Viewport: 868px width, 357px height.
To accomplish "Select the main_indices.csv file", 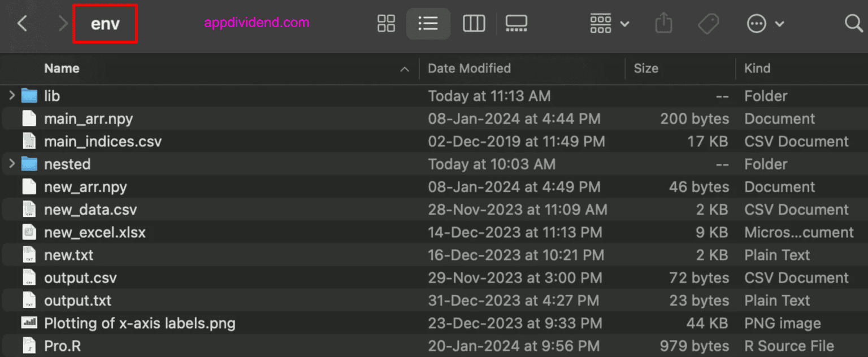I will coord(102,141).
